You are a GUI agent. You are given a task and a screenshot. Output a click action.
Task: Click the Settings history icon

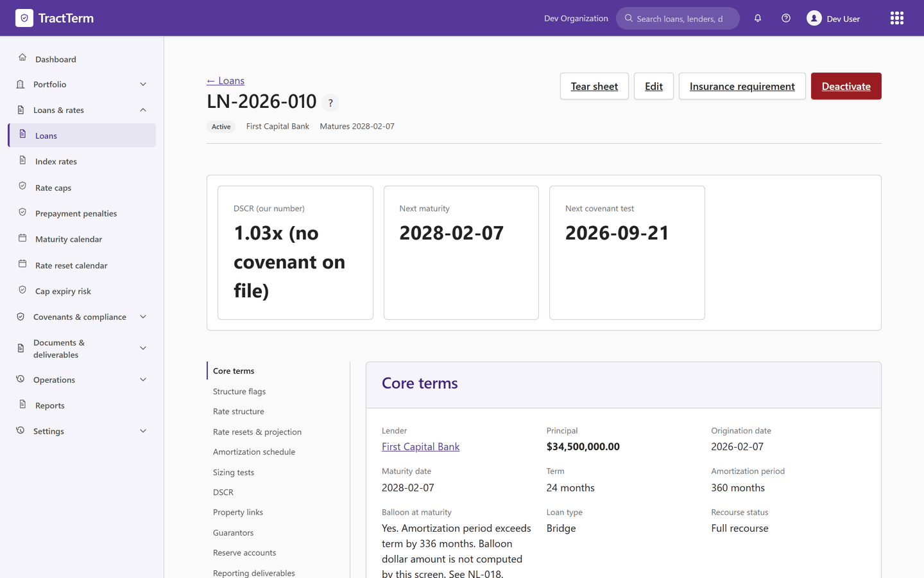pyautogui.click(x=21, y=430)
